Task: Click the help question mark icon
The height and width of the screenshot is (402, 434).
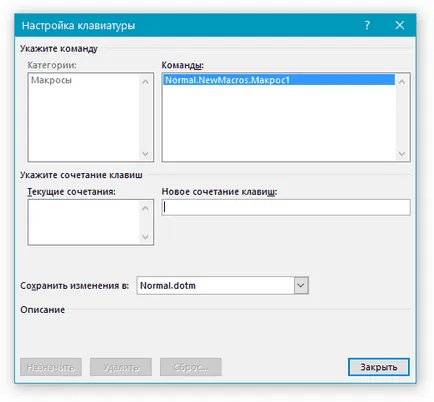Action: tap(367, 25)
